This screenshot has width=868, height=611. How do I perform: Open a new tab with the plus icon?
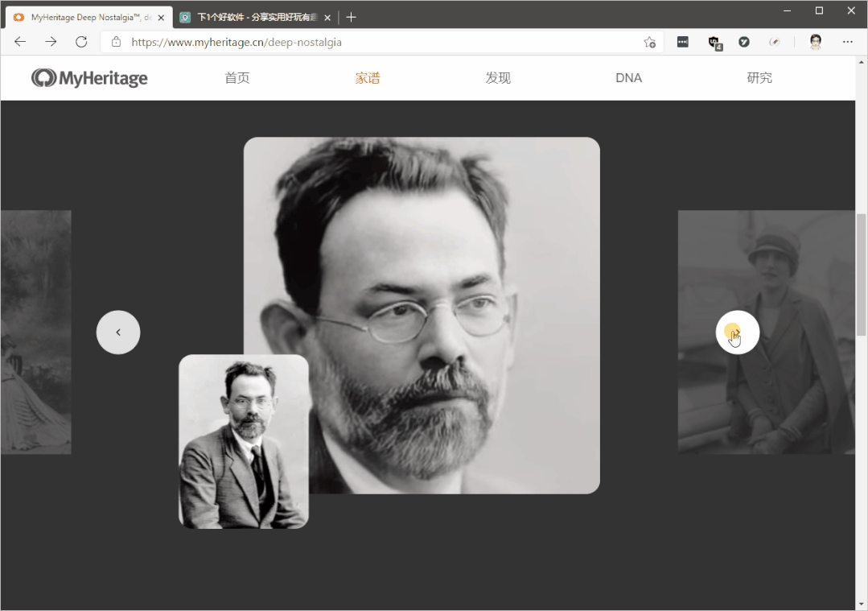pyautogui.click(x=351, y=17)
